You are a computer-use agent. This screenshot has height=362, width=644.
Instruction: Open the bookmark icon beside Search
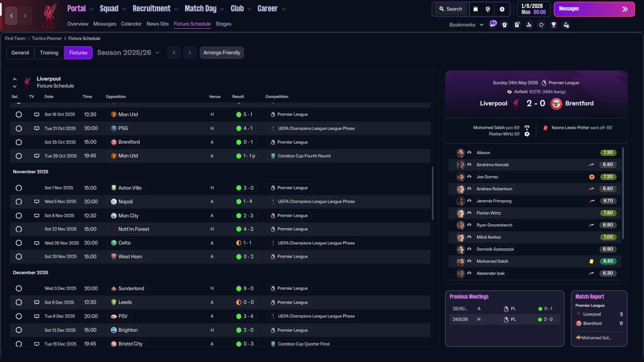(476, 9)
